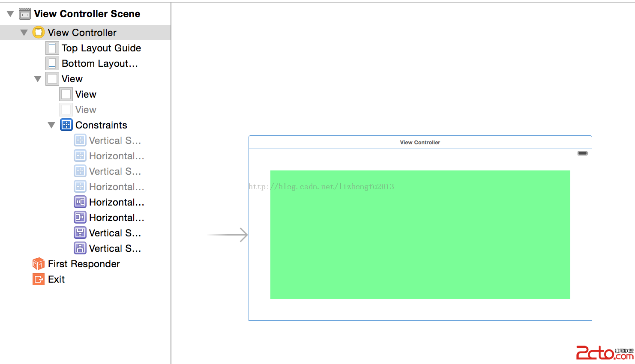
Task: Select the View Controller Scene row label
Action: click(x=87, y=14)
